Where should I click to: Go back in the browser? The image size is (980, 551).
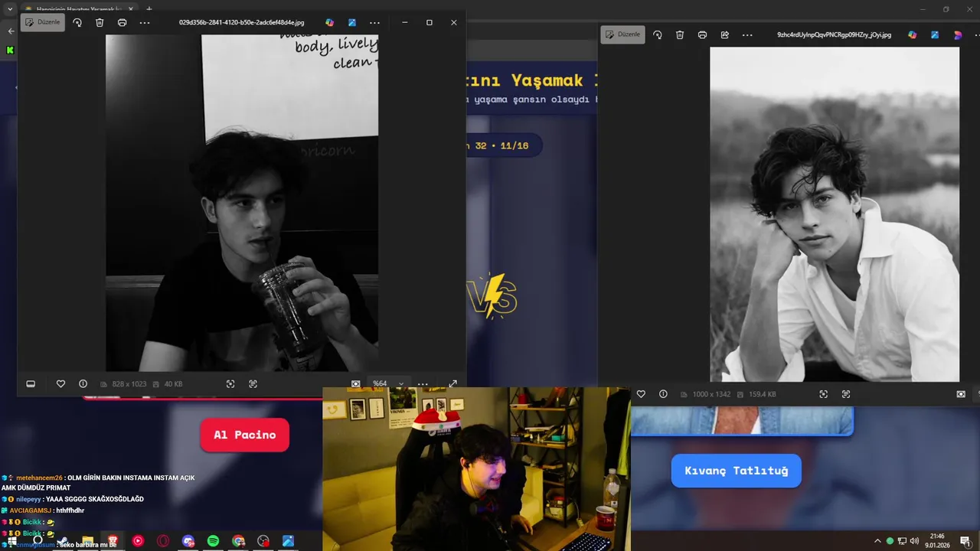(x=11, y=31)
